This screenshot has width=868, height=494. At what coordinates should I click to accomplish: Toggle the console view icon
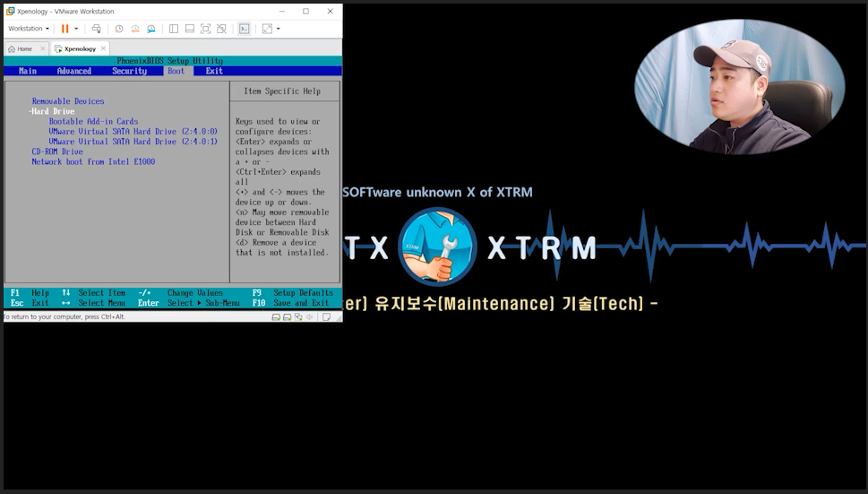tap(245, 29)
